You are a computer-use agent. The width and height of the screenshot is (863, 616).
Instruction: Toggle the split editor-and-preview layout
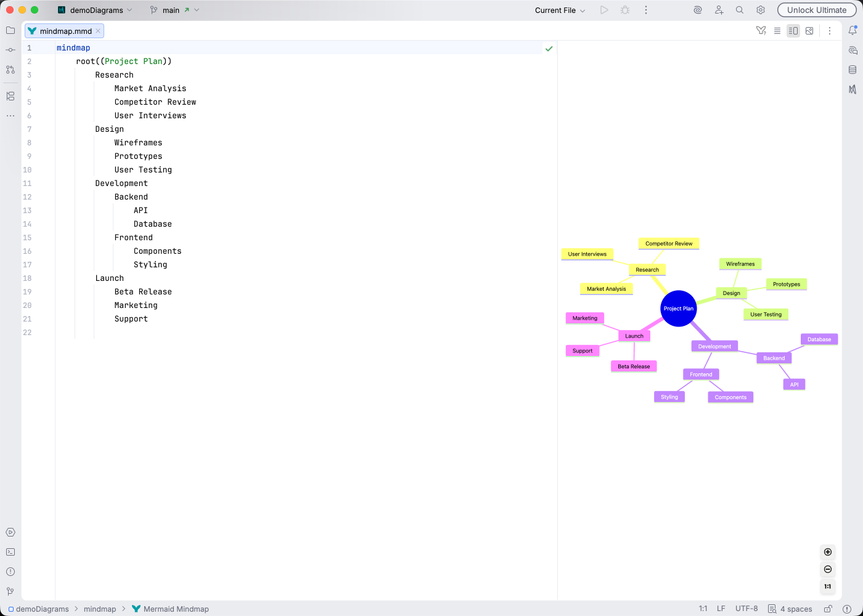(793, 30)
